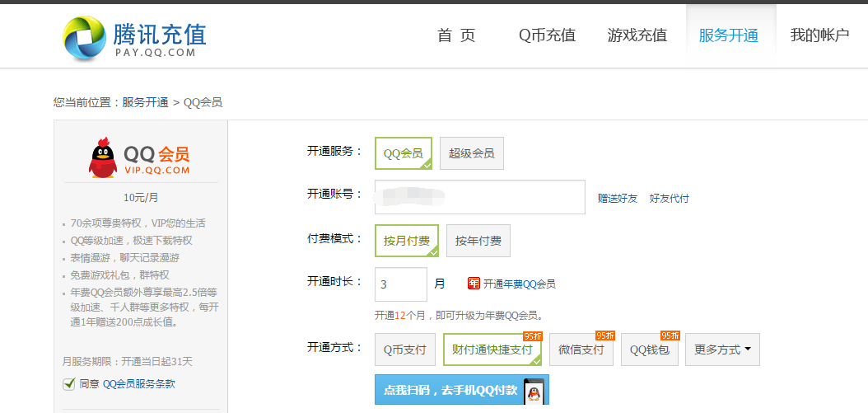Expand the 更多方式 dropdown
Image resolution: width=868 pixels, height=413 pixels.
(x=722, y=350)
